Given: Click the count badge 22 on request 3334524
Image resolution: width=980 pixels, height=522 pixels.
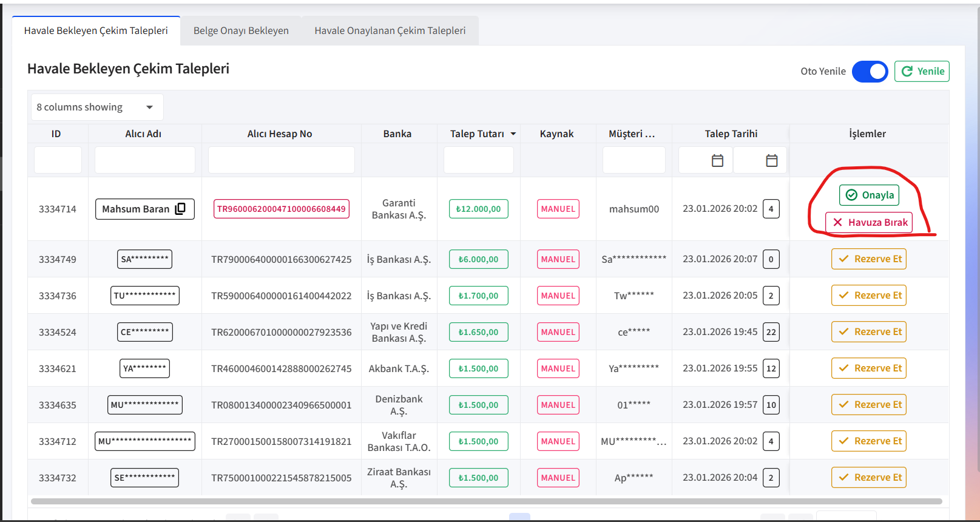Looking at the screenshot, I should click(771, 332).
